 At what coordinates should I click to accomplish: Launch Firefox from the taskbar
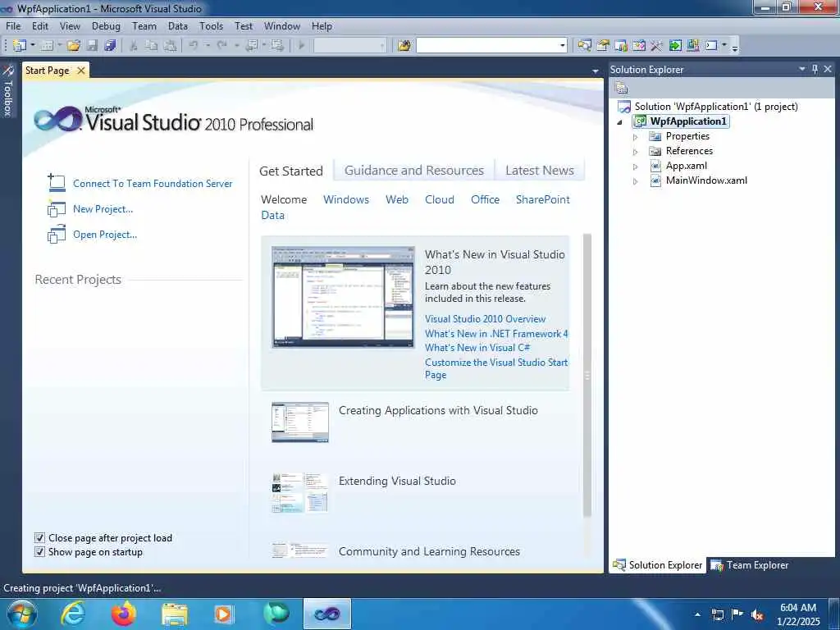124,614
